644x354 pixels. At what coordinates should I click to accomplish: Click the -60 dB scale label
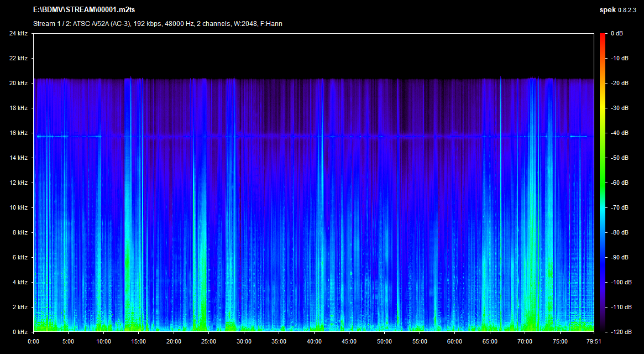pos(619,183)
